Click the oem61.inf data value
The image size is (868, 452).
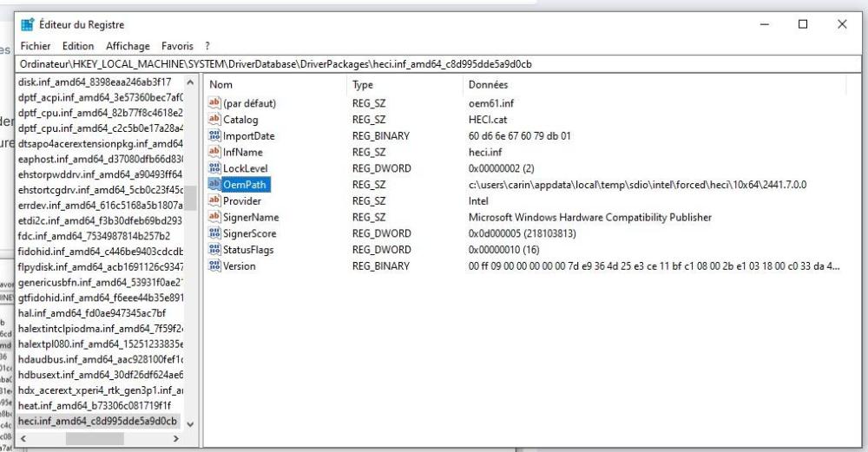click(x=491, y=103)
